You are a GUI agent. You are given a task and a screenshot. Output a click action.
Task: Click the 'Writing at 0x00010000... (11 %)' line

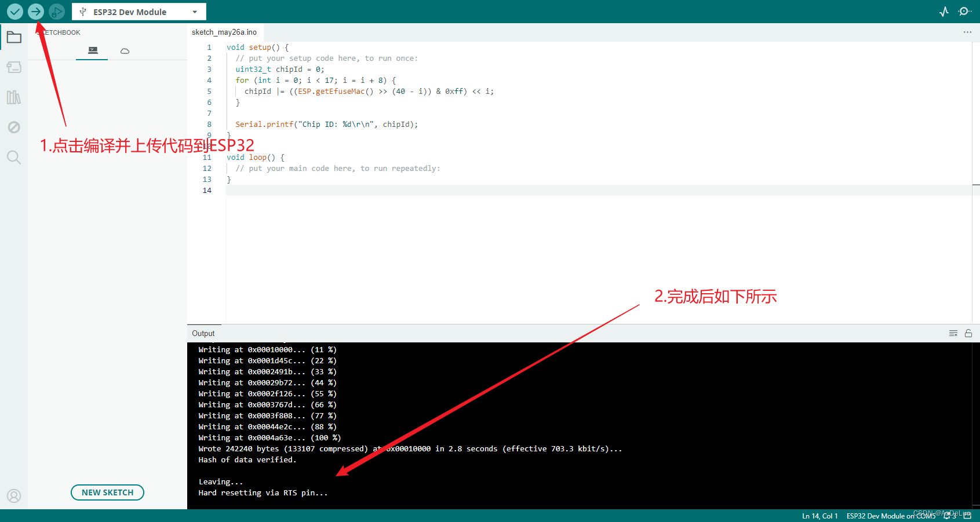click(267, 350)
